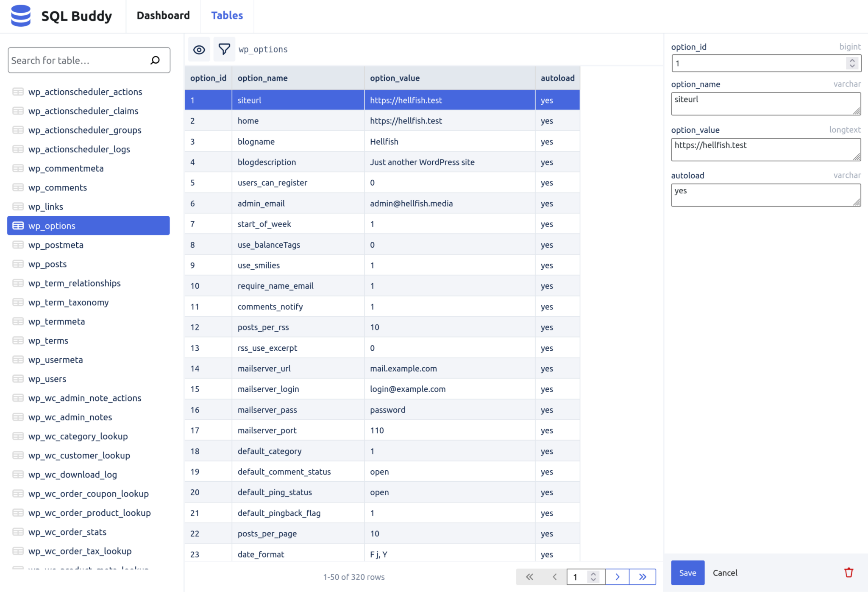Click the SQL Buddy database logo
The image size is (868, 592).
point(21,16)
